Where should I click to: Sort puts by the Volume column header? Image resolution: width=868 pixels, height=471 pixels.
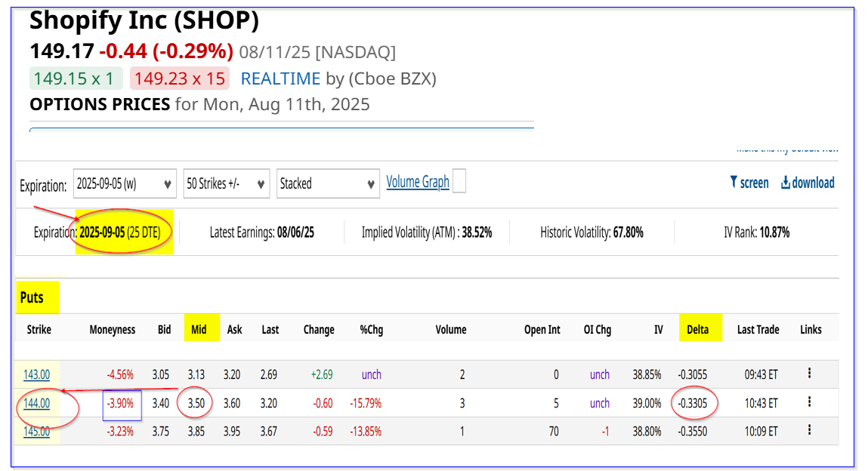coord(450,330)
